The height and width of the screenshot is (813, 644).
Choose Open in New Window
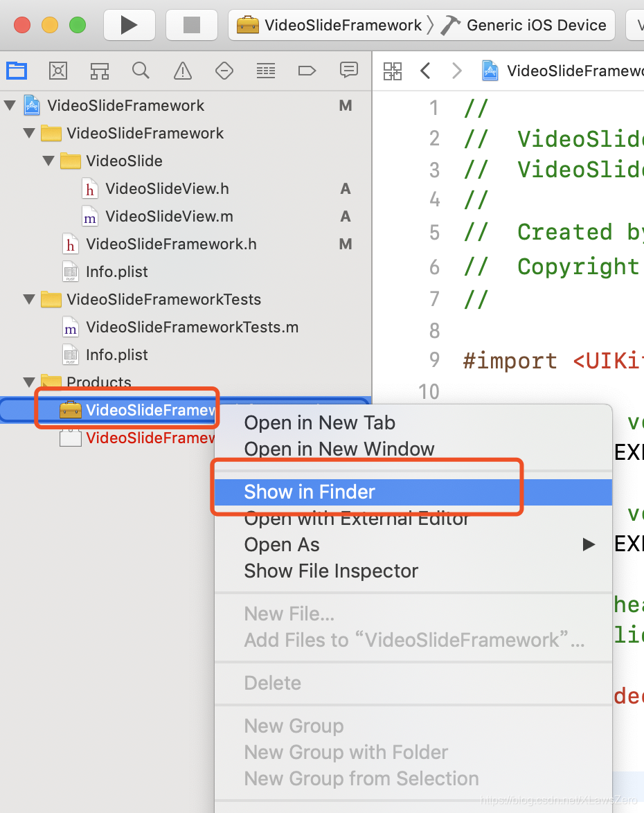pos(413,449)
